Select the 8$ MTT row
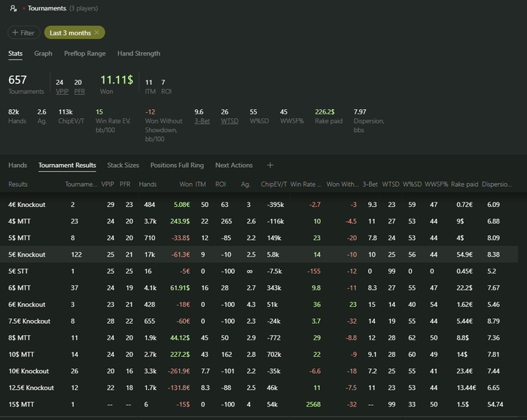This screenshot has width=527, height=420. [x=259, y=338]
